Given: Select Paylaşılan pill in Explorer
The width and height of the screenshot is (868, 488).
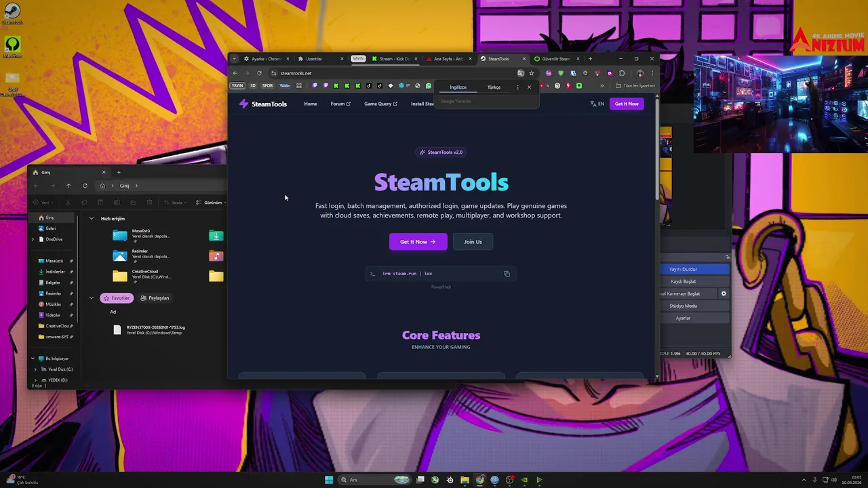Looking at the screenshot, I should [155, 298].
